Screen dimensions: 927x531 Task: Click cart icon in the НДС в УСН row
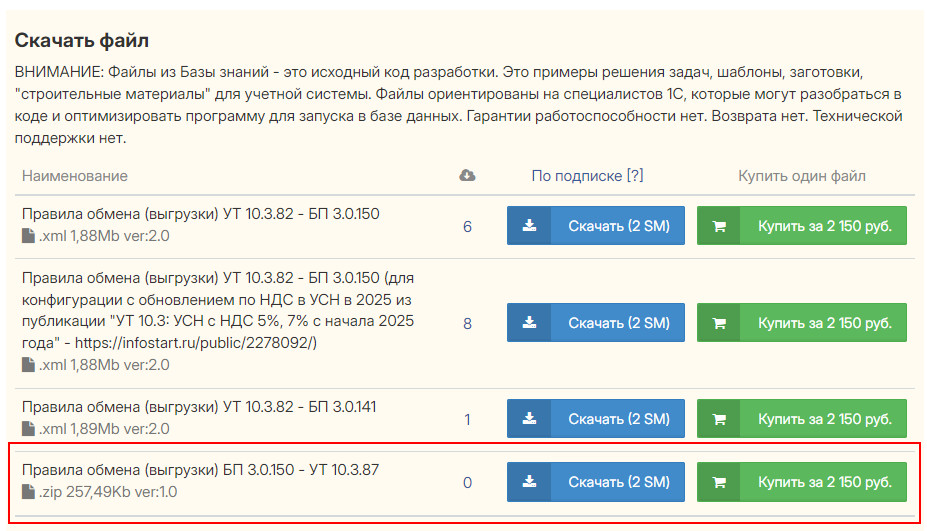(x=719, y=323)
